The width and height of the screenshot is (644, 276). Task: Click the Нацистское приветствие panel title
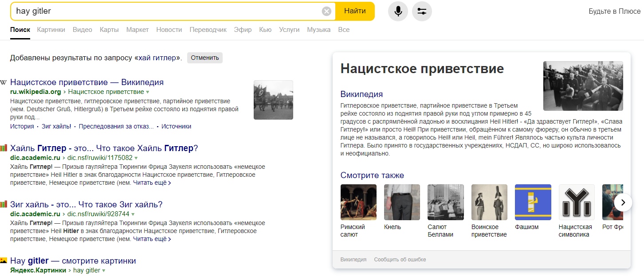click(x=422, y=69)
